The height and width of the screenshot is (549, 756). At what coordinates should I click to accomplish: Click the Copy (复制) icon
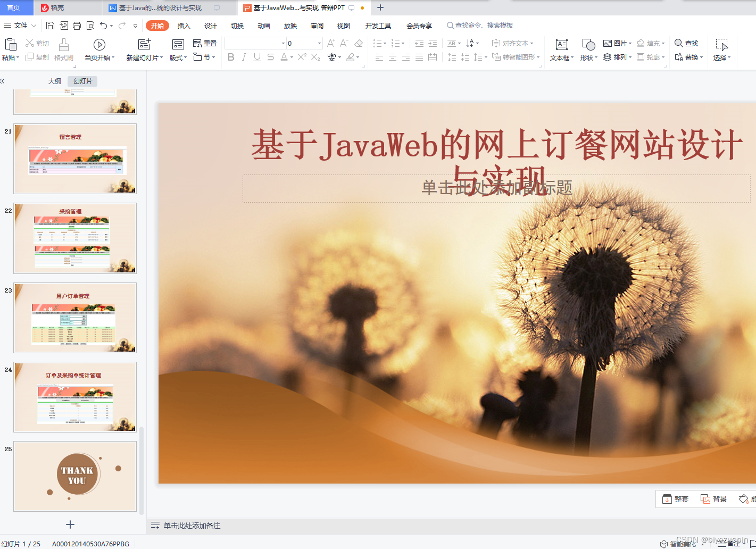30,57
